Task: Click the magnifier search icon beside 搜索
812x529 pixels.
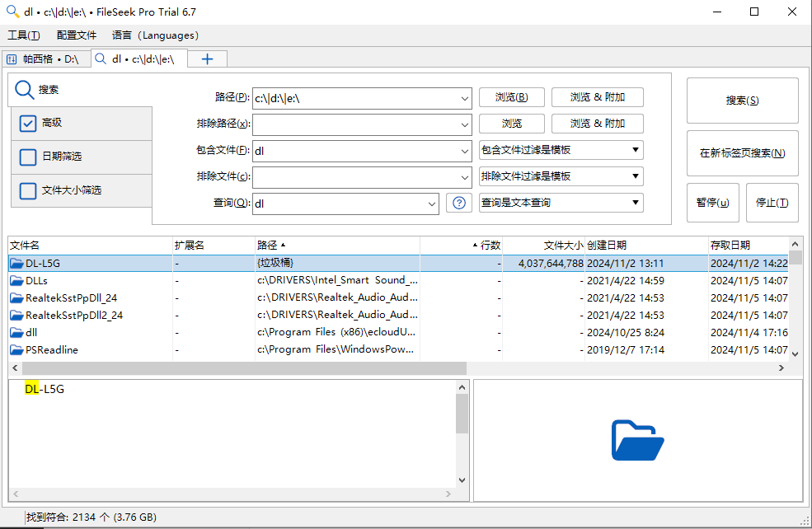Action: (x=24, y=90)
